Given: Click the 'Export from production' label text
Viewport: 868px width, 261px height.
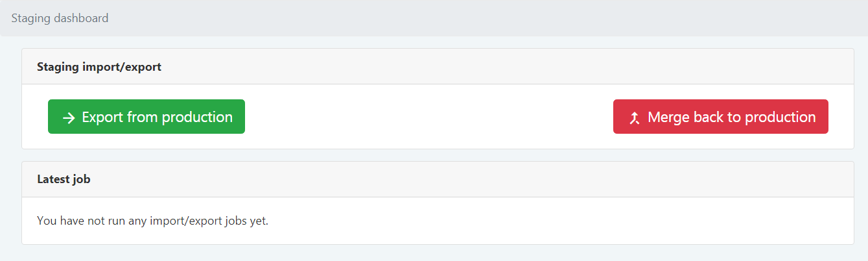Looking at the screenshot, I should click(x=157, y=117).
